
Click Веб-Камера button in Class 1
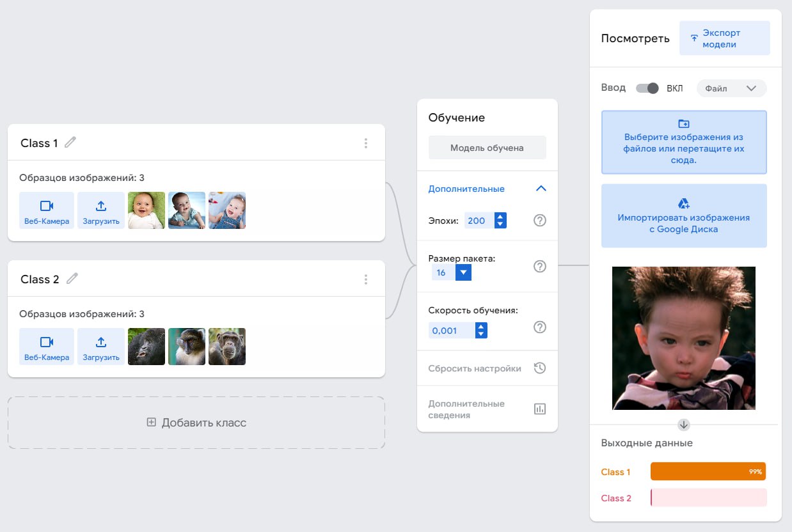47,210
